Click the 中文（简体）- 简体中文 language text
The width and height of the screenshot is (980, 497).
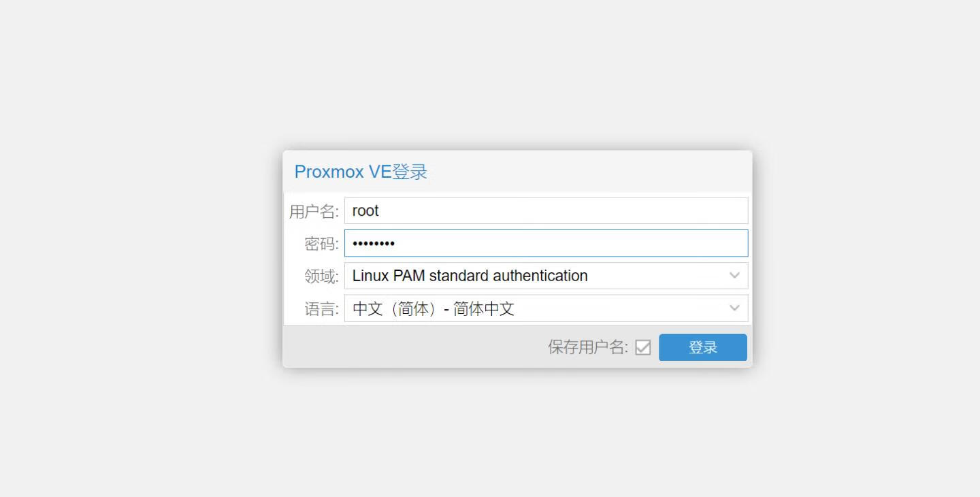[x=433, y=309]
